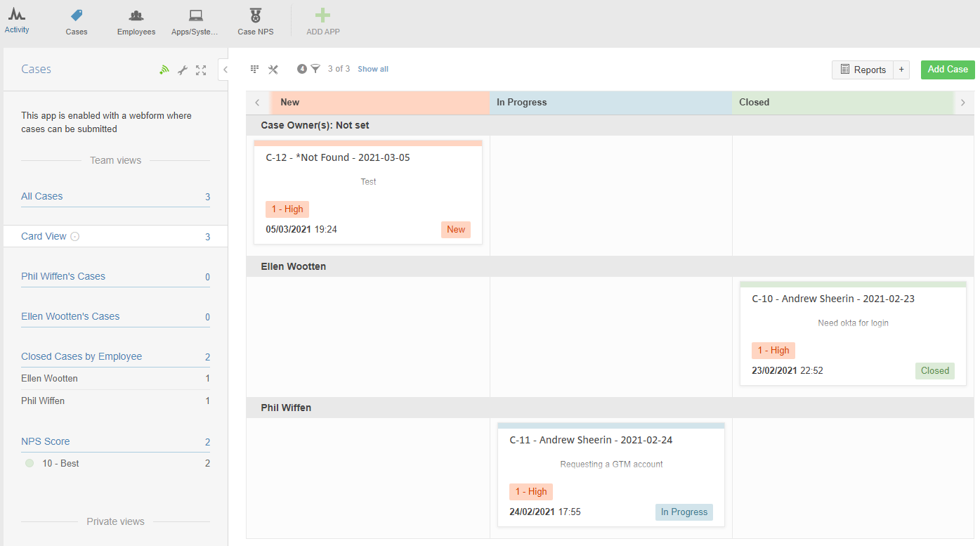Click the Show all link
Screen dimensions: 980x546
373,69
